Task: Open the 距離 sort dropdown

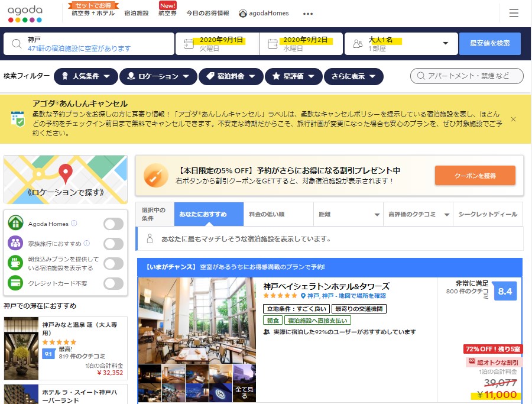Action: pos(348,214)
